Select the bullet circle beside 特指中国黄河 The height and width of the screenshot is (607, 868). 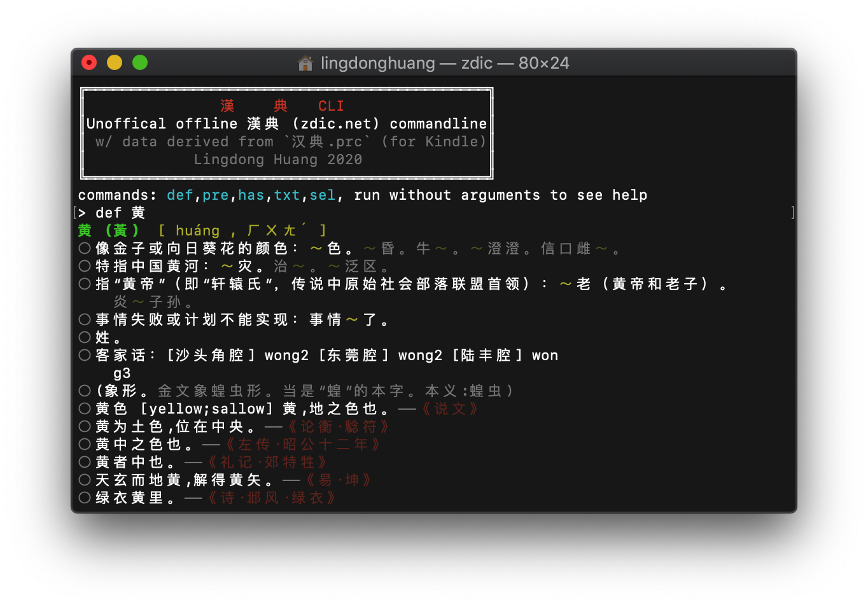85,266
